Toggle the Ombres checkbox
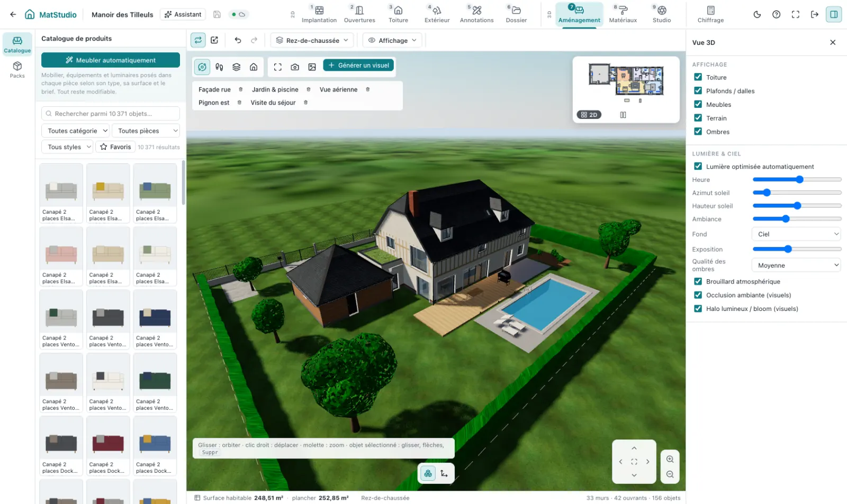 click(x=698, y=132)
